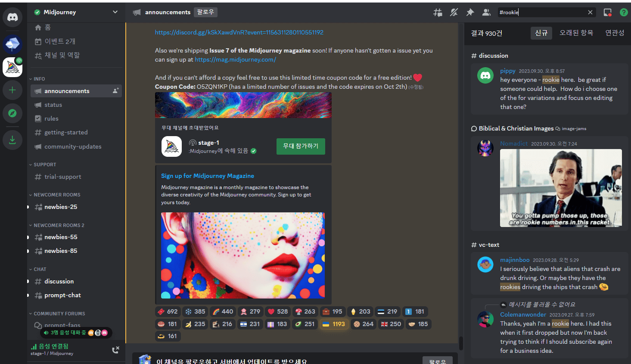Open the mag.midjourney.com link
The width and height of the screenshot is (631, 364).
click(x=235, y=59)
